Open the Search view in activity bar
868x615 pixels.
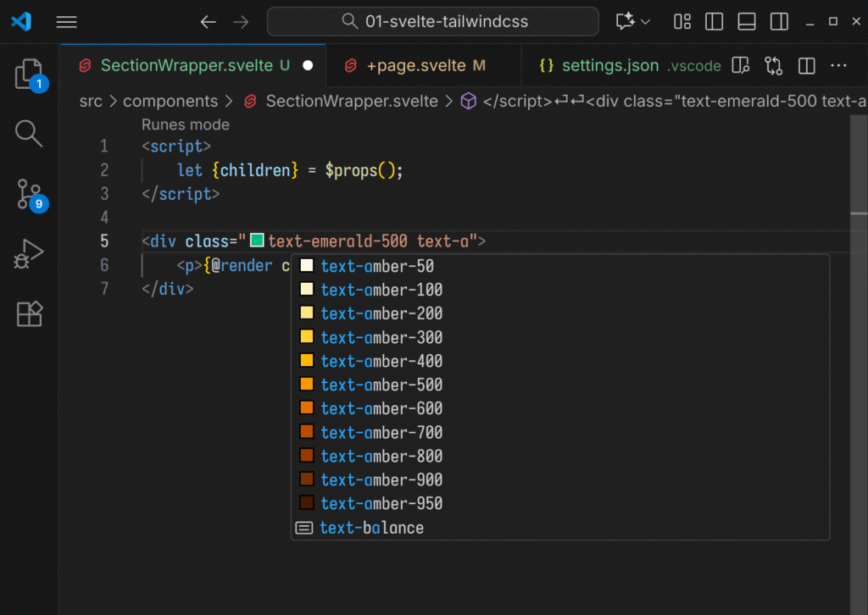tap(29, 133)
